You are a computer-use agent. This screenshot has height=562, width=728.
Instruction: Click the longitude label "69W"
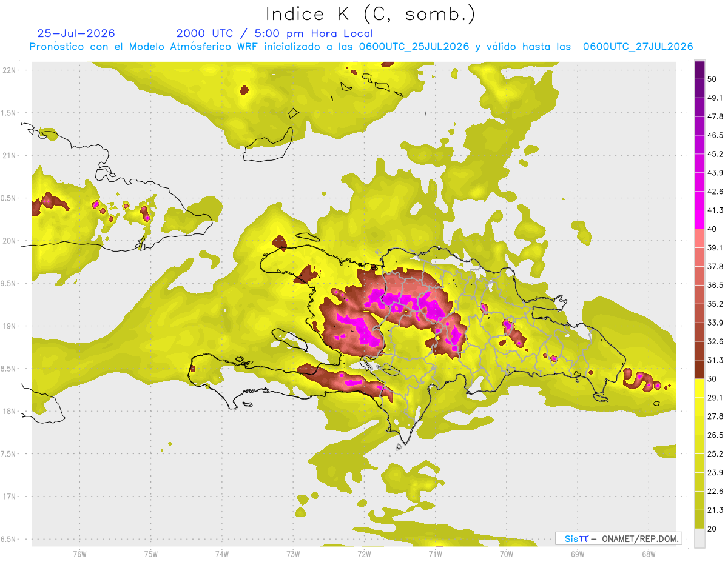pos(577,554)
